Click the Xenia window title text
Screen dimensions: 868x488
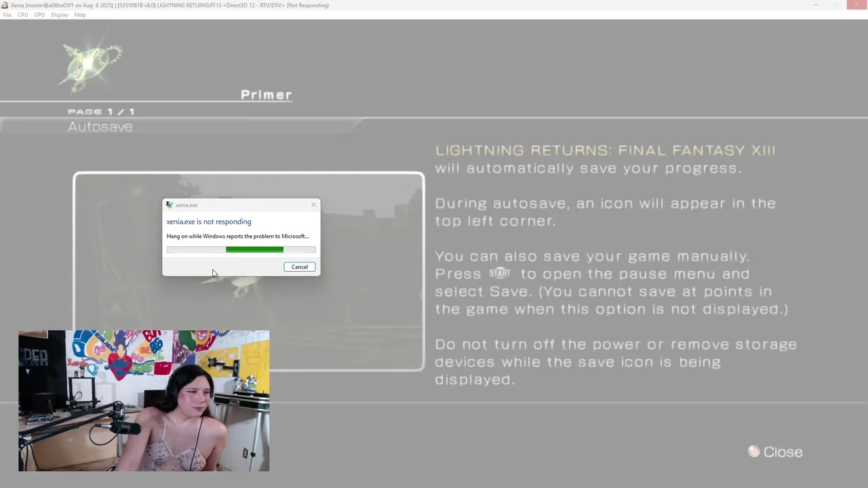pyautogui.click(x=170, y=5)
